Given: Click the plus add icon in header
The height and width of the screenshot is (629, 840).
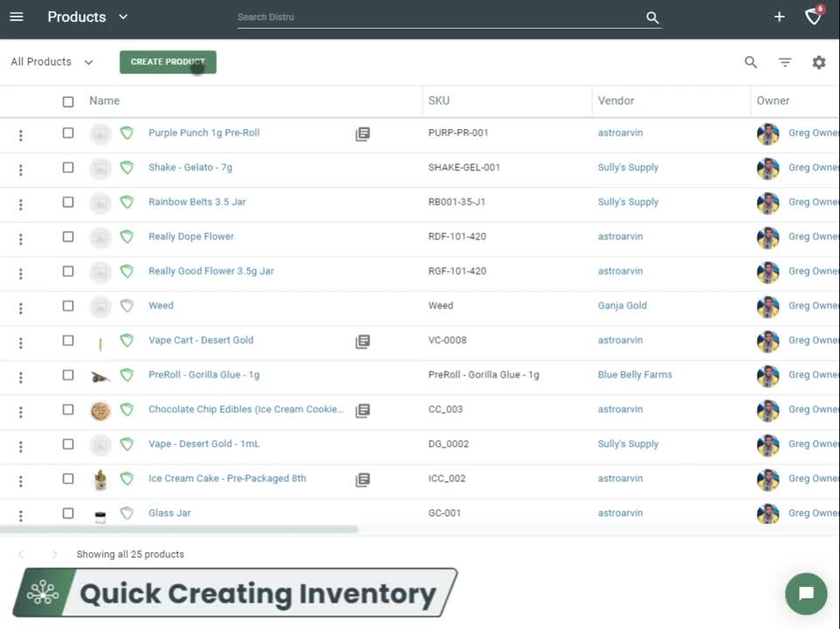Looking at the screenshot, I should (x=779, y=17).
